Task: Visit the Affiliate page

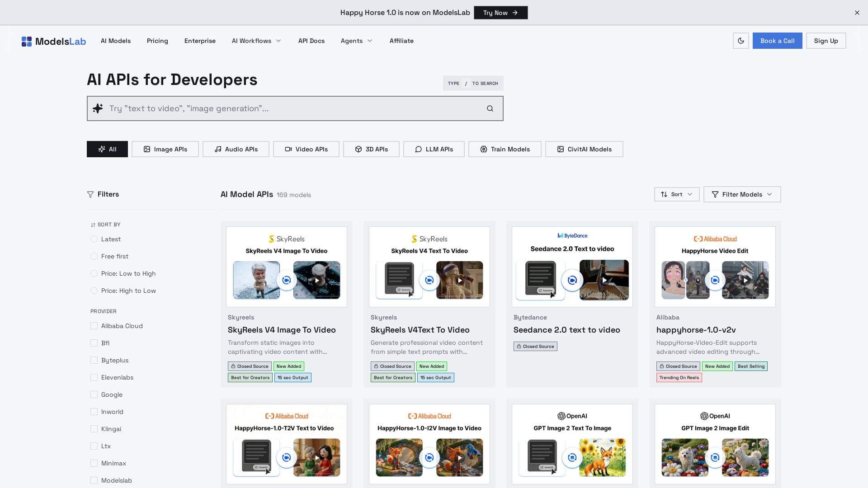Action: point(401,41)
